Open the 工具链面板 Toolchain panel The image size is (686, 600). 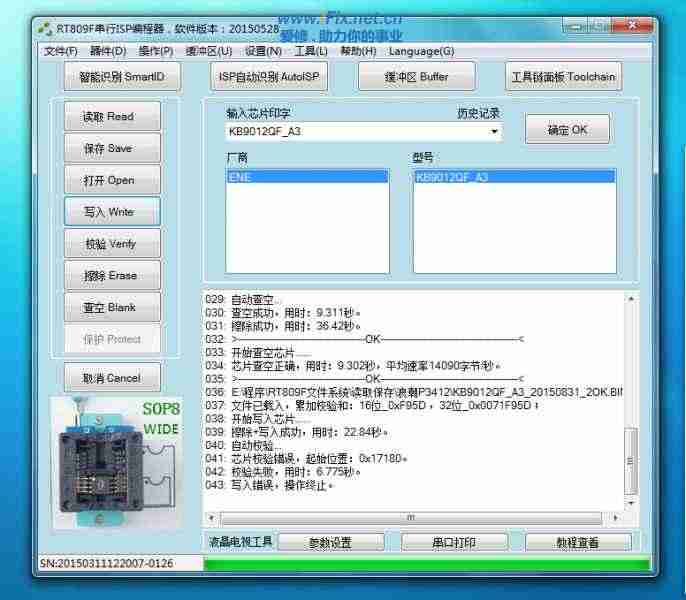click(x=564, y=77)
